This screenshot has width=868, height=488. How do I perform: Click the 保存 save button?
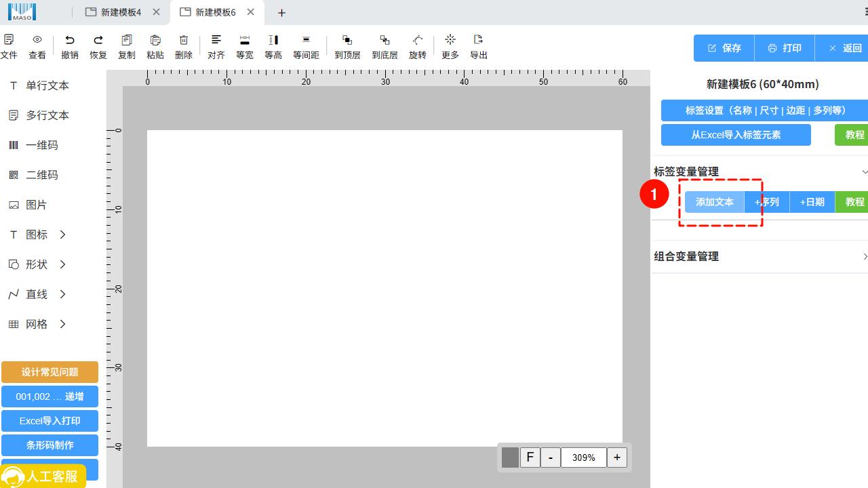724,48
